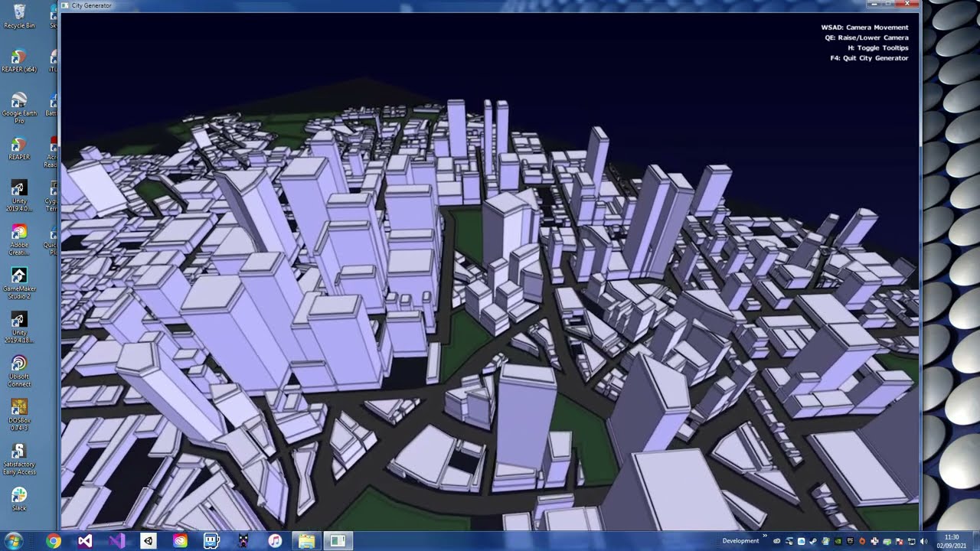Open the volume speaker tray icon
980x551 pixels.
924,542
